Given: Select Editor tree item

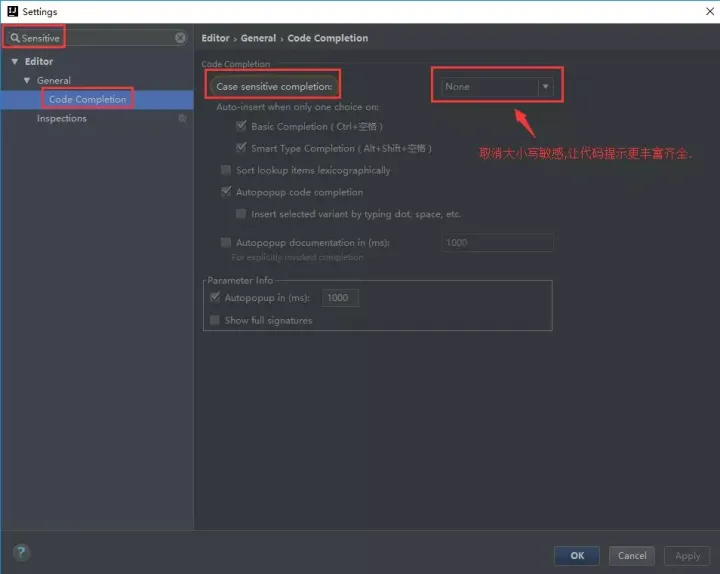Looking at the screenshot, I should [x=39, y=62].
